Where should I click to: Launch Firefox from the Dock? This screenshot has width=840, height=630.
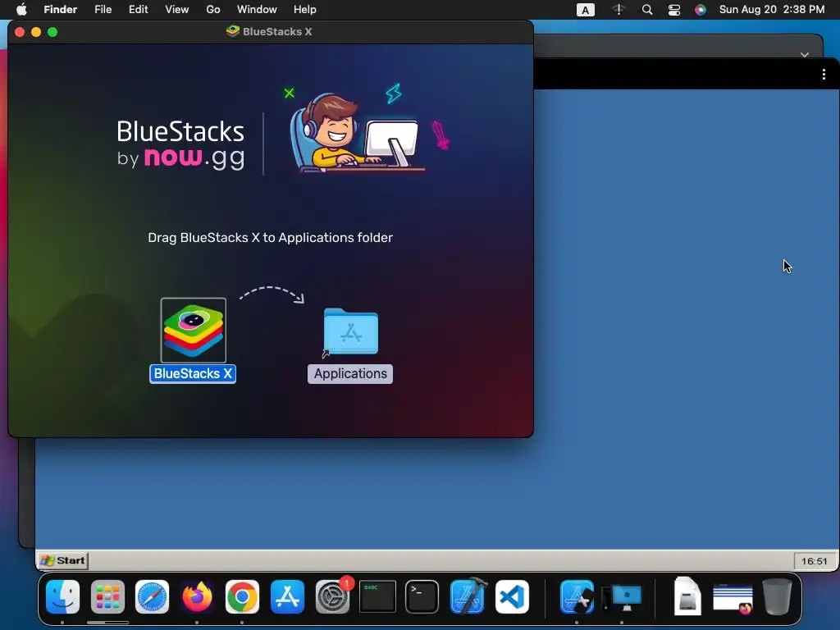[197, 597]
